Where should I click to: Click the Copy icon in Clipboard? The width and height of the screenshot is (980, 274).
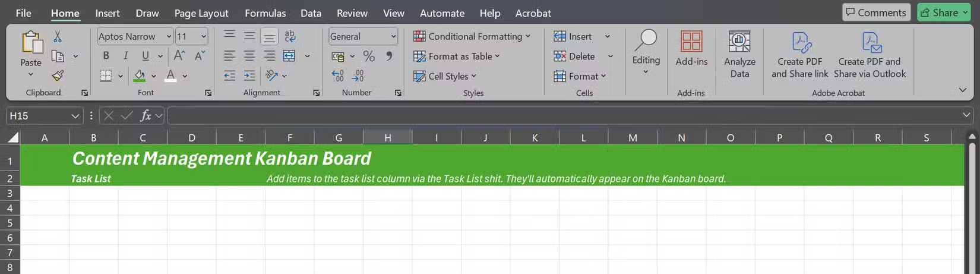coord(58,56)
